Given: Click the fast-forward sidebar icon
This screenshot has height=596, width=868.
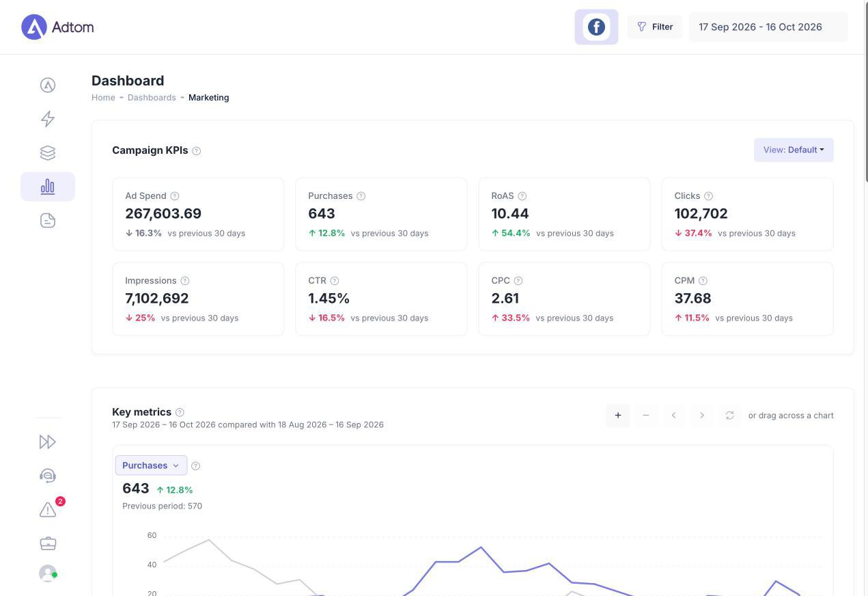Looking at the screenshot, I should coord(48,442).
